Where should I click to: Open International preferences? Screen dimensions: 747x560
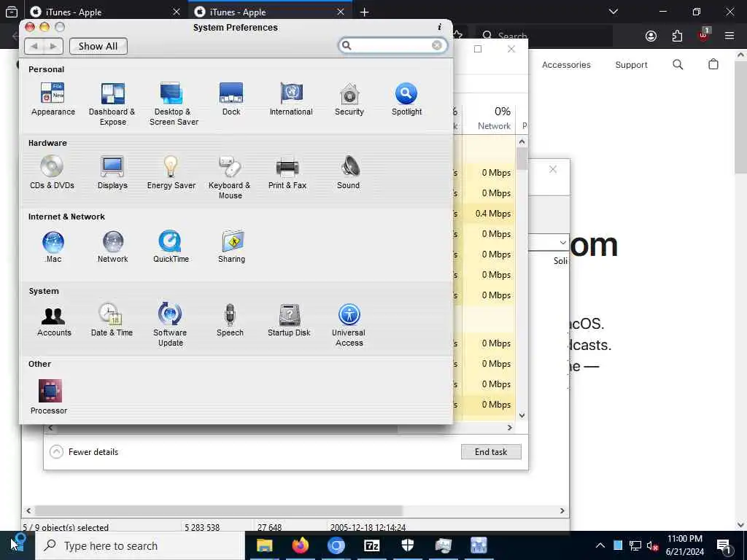tap(291, 99)
